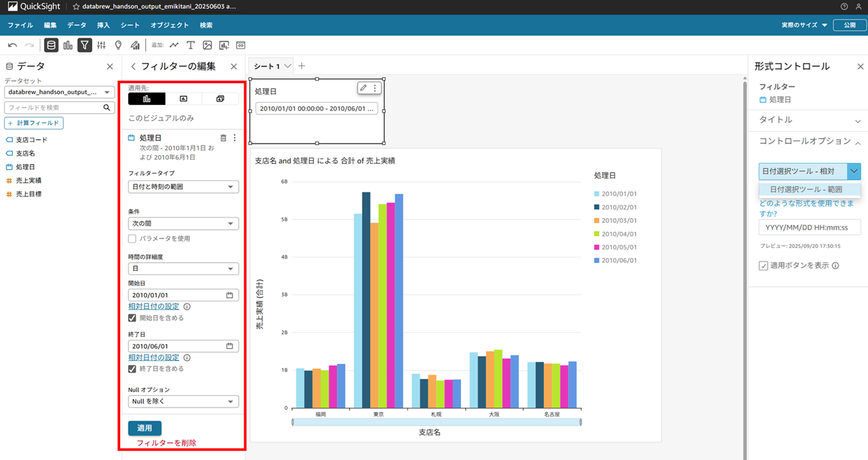
Task: Open the オブジェクト menu
Action: (x=170, y=25)
